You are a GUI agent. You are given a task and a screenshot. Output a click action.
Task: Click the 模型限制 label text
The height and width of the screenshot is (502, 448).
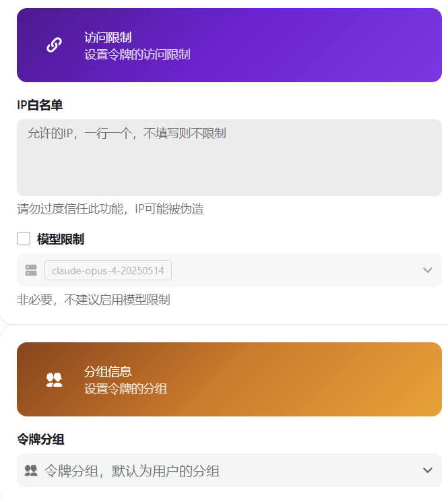(x=61, y=239)
